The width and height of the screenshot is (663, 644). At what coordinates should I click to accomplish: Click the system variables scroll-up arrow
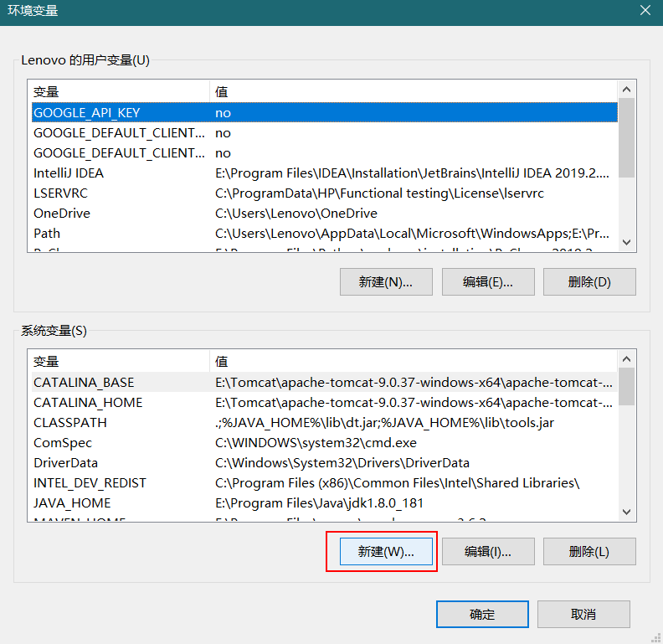click(x=627, y=359)
